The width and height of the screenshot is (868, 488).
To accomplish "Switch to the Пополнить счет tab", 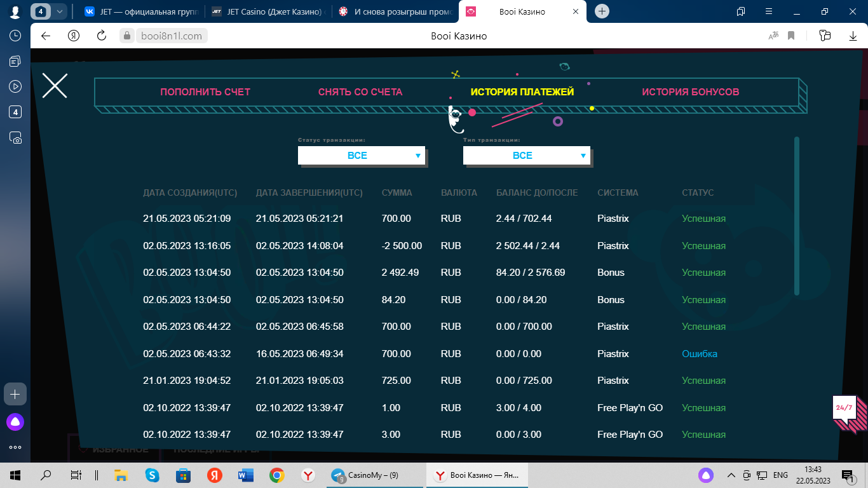I will (x=205, y=92).
